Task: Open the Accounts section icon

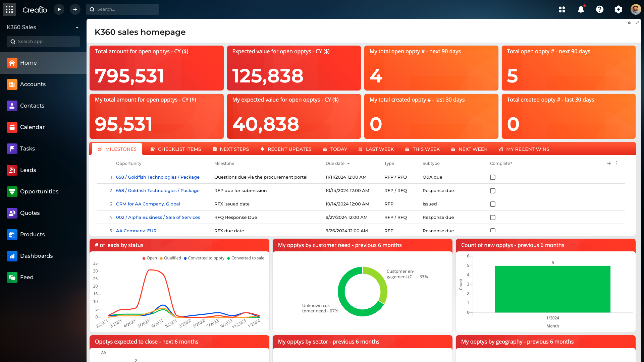Action: pyautogui.click(x=12, y=84)
